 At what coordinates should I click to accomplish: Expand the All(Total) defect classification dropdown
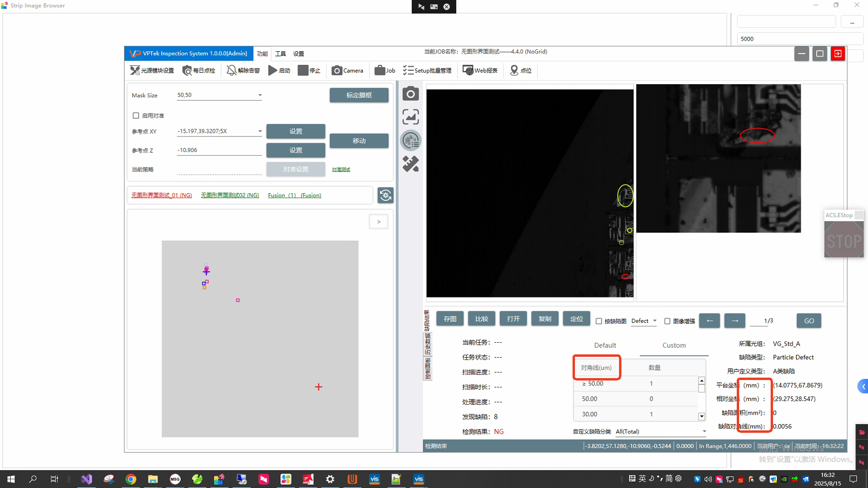click(x=704, y=431)
